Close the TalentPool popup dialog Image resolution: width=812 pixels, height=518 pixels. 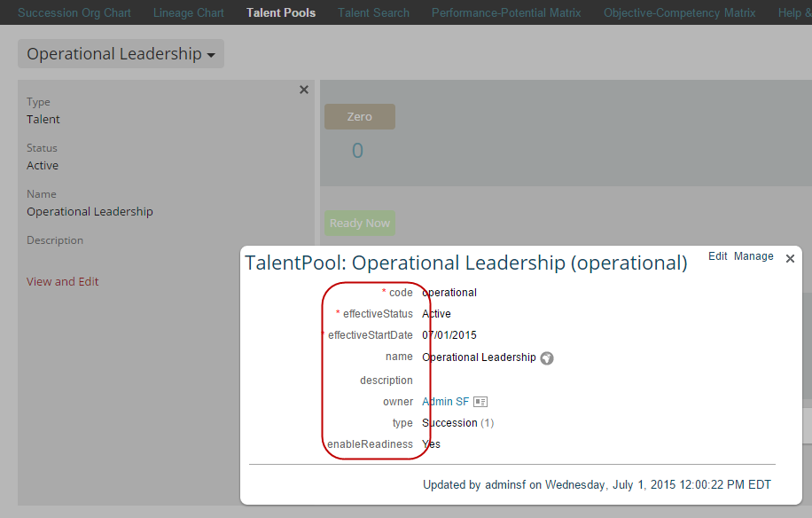[x=790, y=258]
